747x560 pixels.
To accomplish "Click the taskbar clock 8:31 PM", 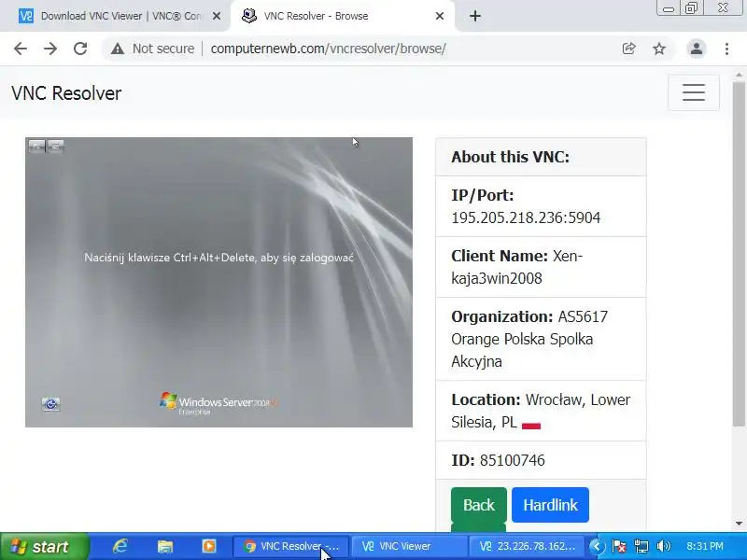I will pos(705,547).
